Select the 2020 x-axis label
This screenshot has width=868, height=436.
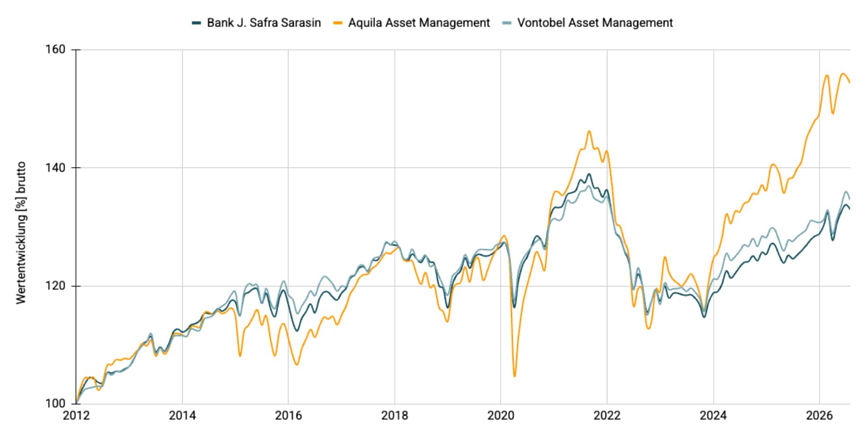501,416
